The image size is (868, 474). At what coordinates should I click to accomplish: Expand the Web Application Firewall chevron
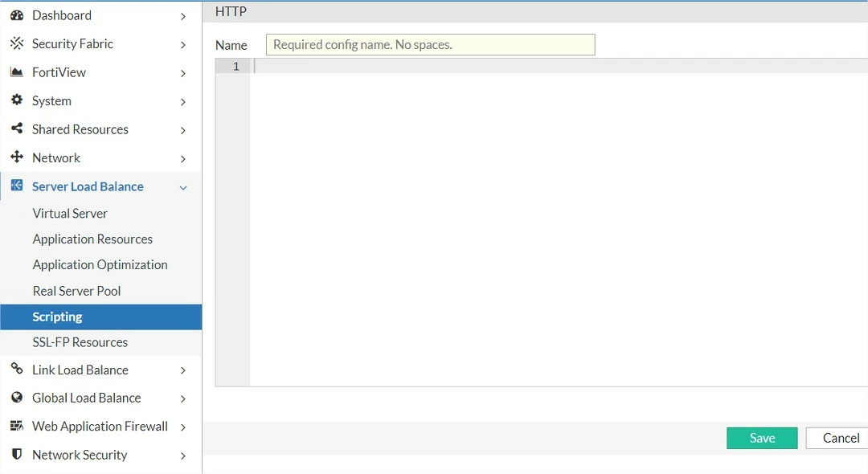[183, 427]
